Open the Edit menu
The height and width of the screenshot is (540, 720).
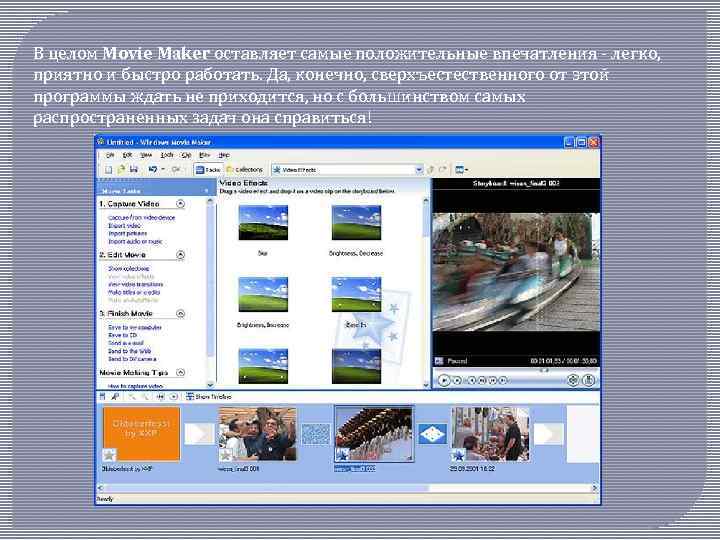pos(127,155)
